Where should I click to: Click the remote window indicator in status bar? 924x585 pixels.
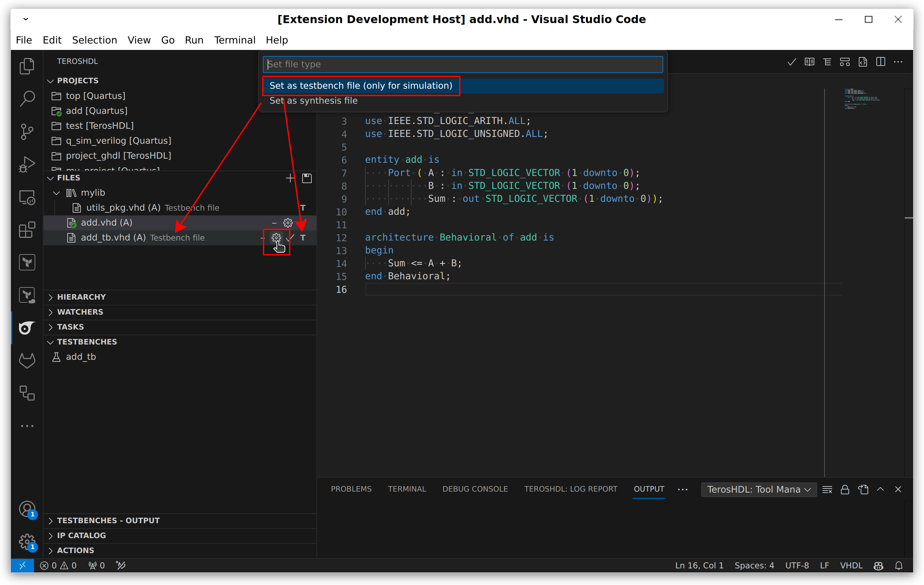pyautogui.click(x=22, y=565)
